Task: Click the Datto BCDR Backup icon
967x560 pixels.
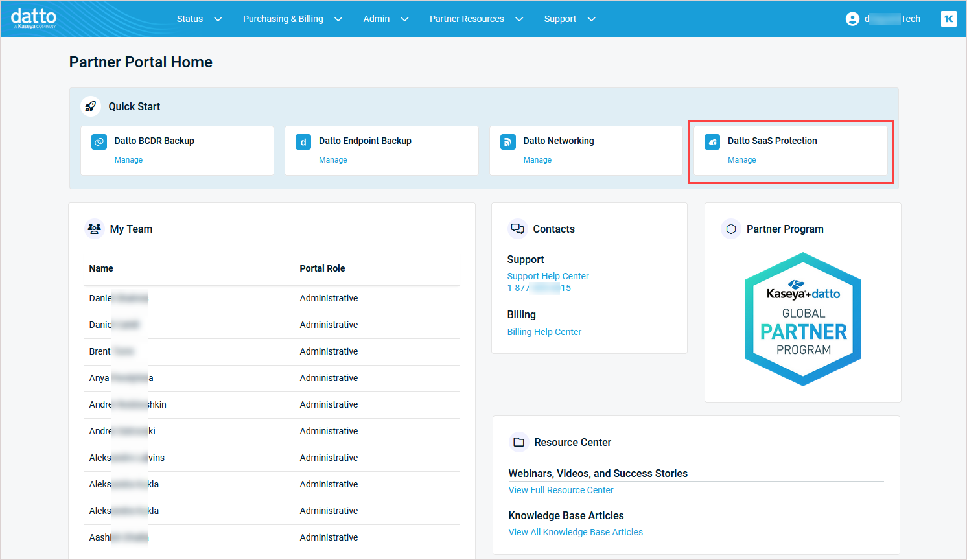Action: point(99,142)
